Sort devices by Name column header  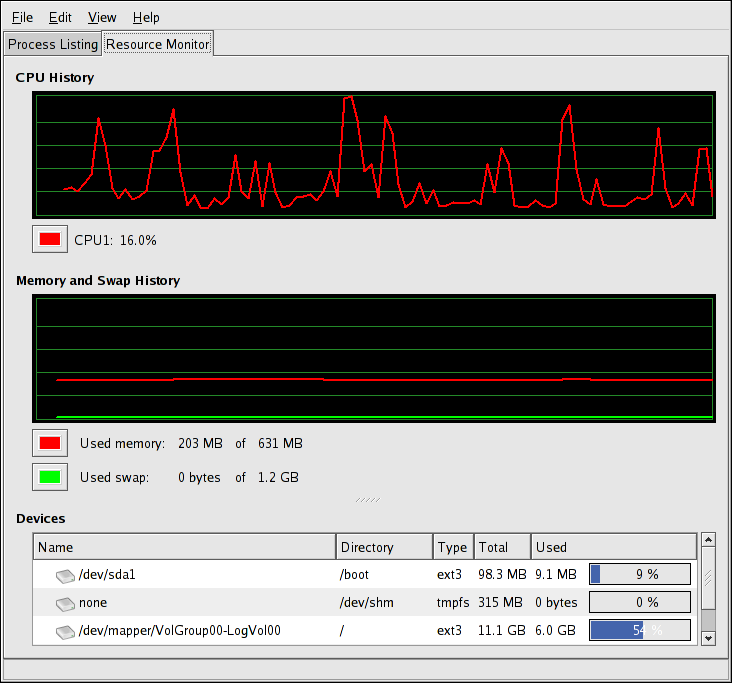point(185,547)
